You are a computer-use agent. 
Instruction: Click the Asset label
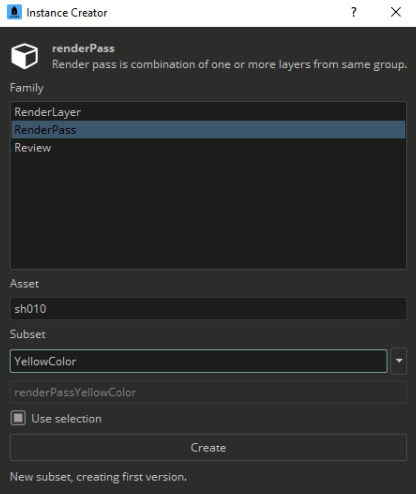tap(24, 284)
